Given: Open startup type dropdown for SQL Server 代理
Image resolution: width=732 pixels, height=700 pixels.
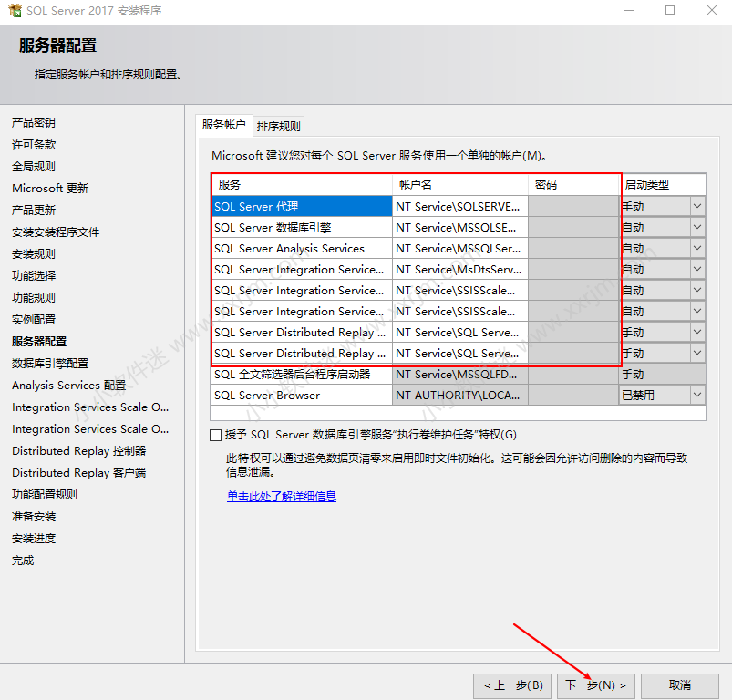Looking at the screenshot, I should [x=697, y=206].
